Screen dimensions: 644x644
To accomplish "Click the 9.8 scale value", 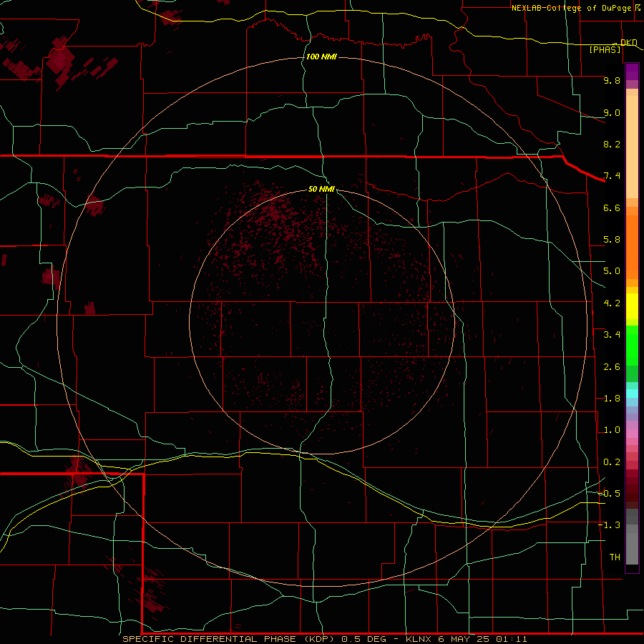I will click(x=612, y=81).
